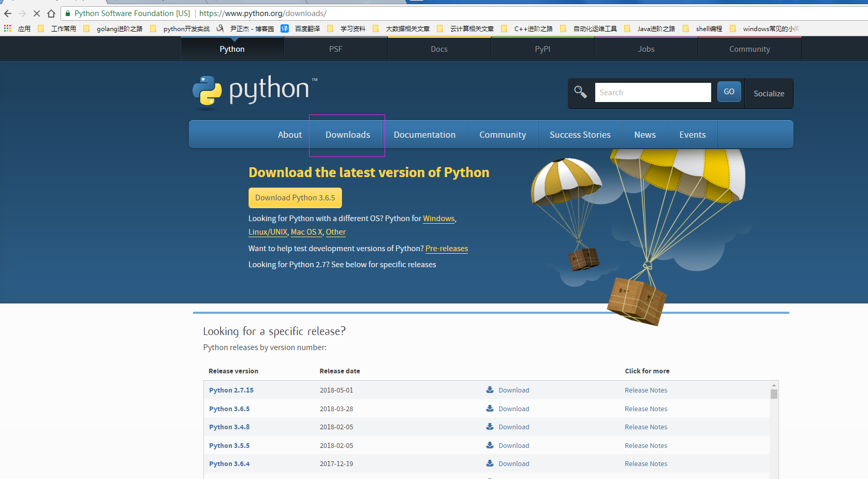Open the 工作常用 bookmark folder

[x=57, y=28]
